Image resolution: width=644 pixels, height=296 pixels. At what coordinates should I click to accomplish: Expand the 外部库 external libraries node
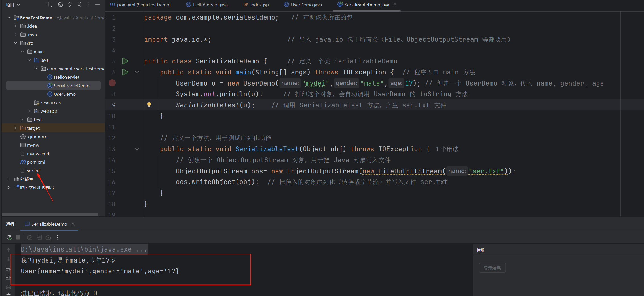click(9, 179)
